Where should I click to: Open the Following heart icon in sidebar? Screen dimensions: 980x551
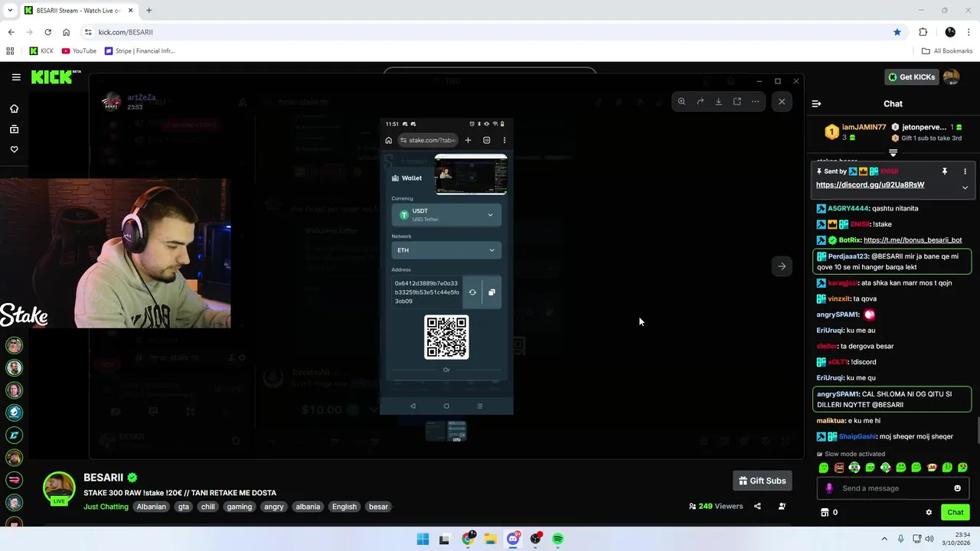[14, 149]
